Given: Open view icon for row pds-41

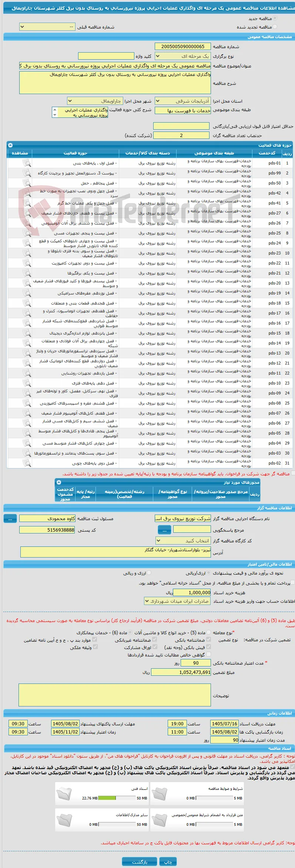Looking at the screenshot, I should tap(27, 203).
